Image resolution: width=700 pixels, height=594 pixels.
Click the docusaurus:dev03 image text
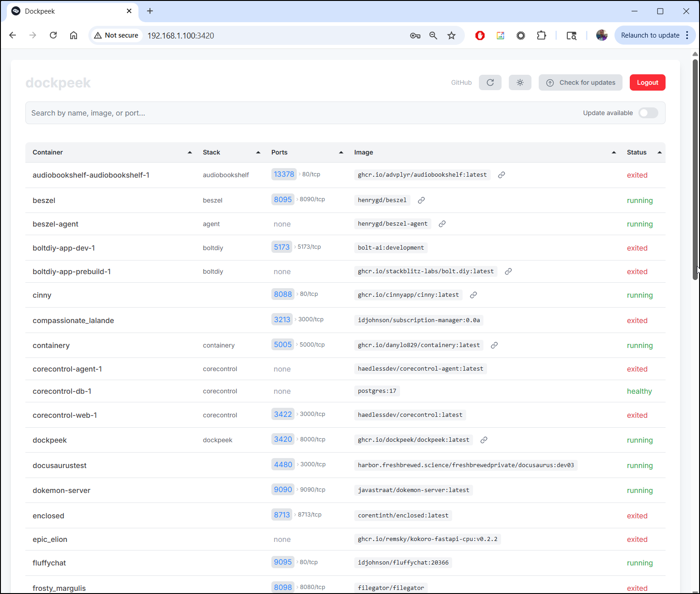point(466,465)
